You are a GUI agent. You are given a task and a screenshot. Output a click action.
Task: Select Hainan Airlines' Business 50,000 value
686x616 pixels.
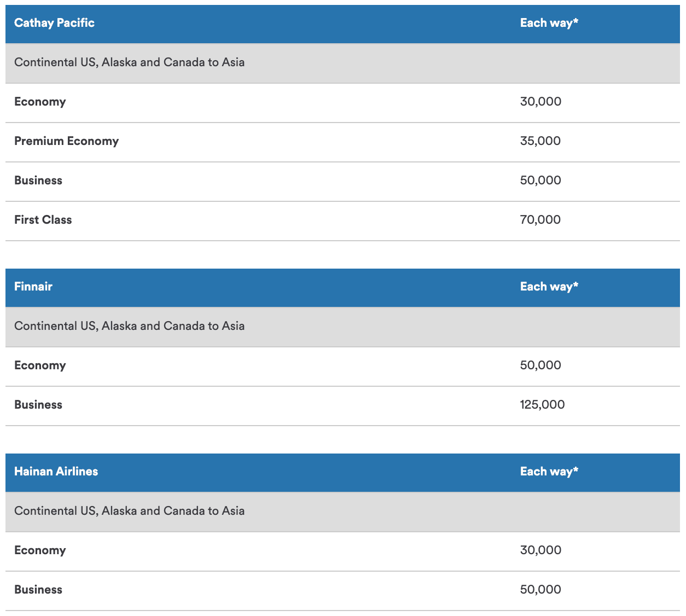click(540, 590)
